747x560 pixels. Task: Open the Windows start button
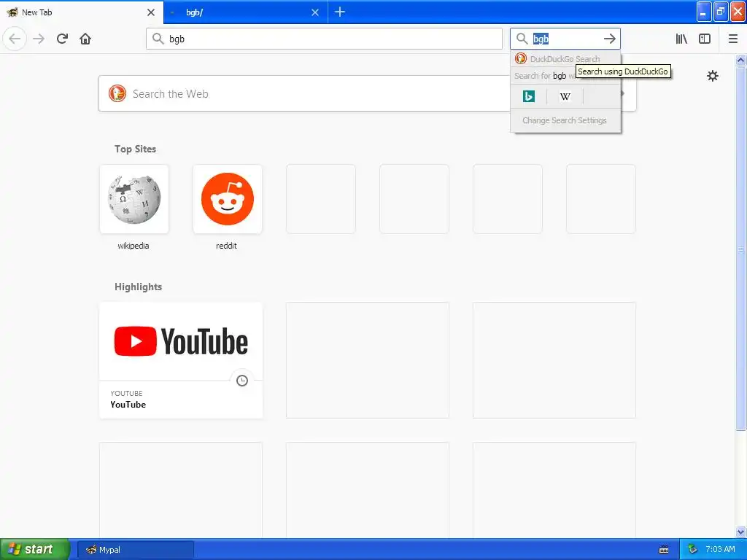tap(34, 550)
